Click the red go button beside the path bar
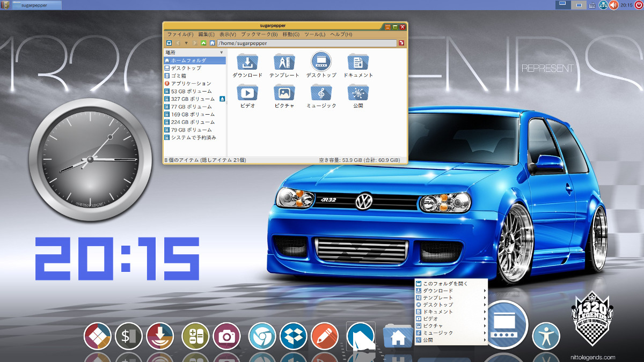This screenshot has height=362, width=644. tap(401, 43)
